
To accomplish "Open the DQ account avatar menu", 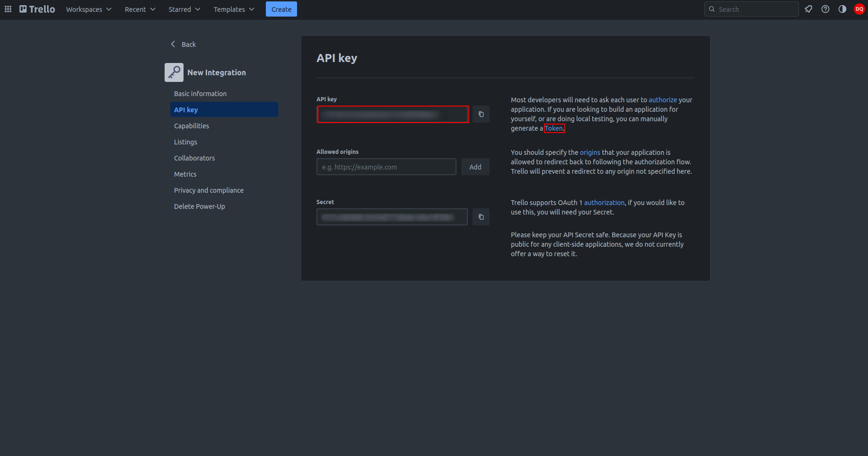I will pos(859,9).
